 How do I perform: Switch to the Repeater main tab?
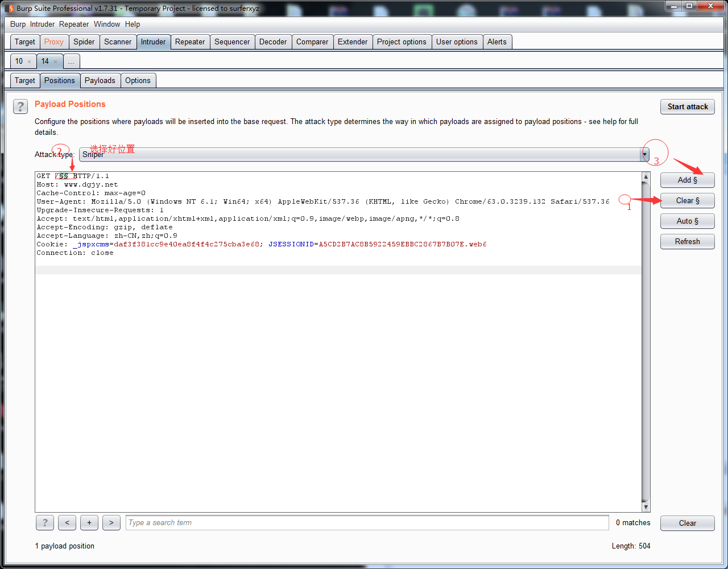[190, 42]
